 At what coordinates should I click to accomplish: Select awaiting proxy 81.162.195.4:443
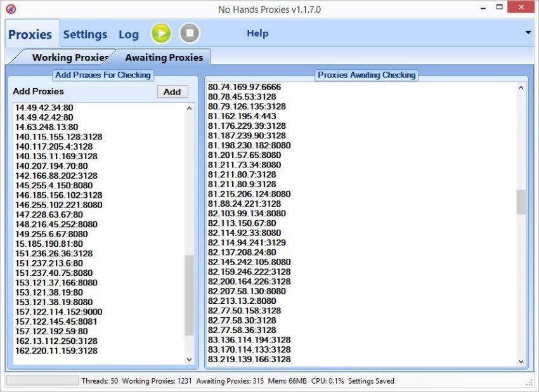pos(242,116)
